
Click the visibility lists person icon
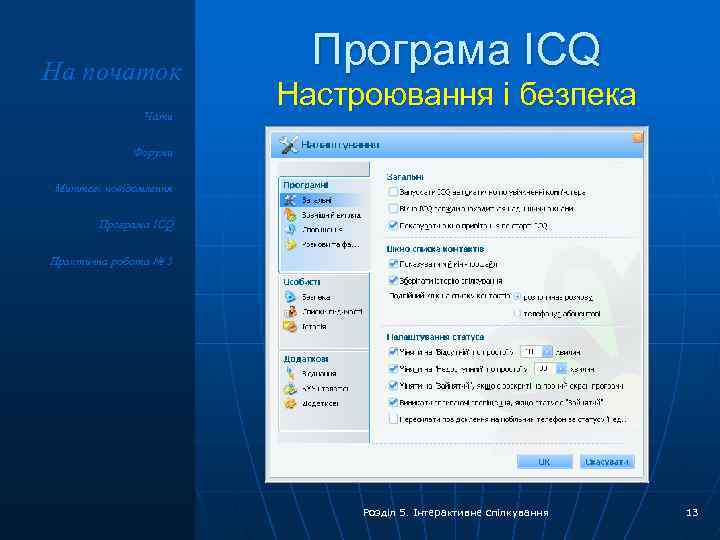point(291,311)
